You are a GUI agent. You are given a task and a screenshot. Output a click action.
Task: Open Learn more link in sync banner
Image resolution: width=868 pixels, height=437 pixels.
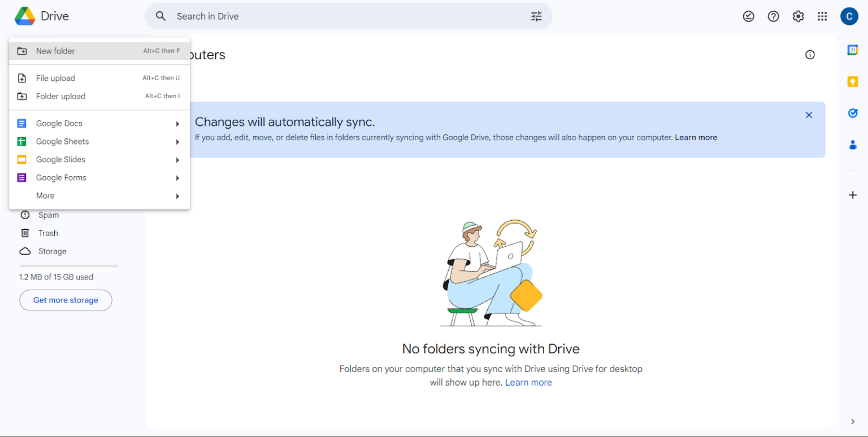(696, 137)
